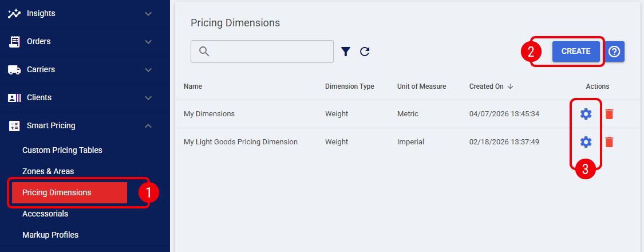Click the Smart Pricing calculator icon
The height and width of the screenshot is (252, 644).
(14, 125)
